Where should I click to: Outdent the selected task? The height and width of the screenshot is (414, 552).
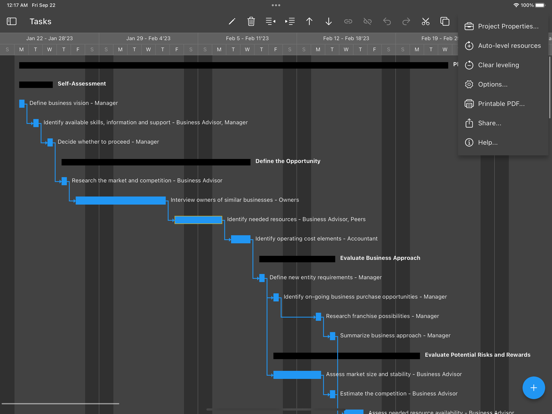(x=270, y=21)
